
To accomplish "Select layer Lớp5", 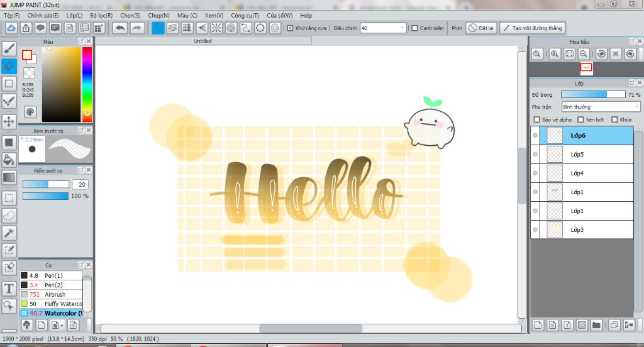I will (x=582, y=155).
